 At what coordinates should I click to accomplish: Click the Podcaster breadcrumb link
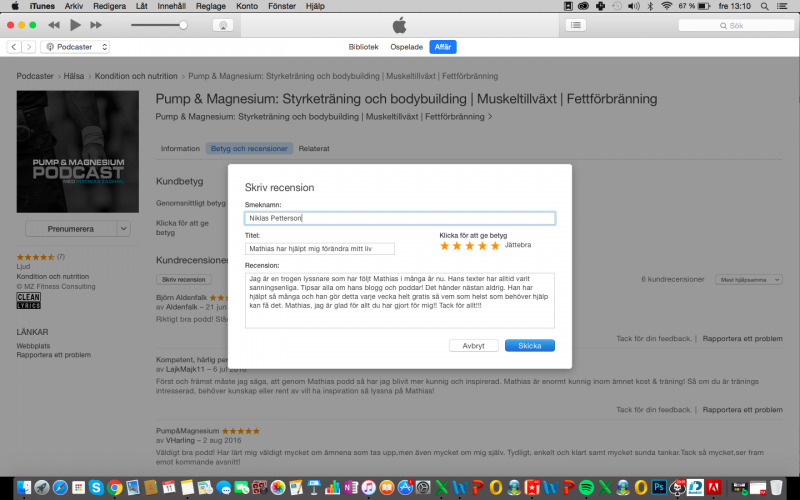tap(35, 76)
